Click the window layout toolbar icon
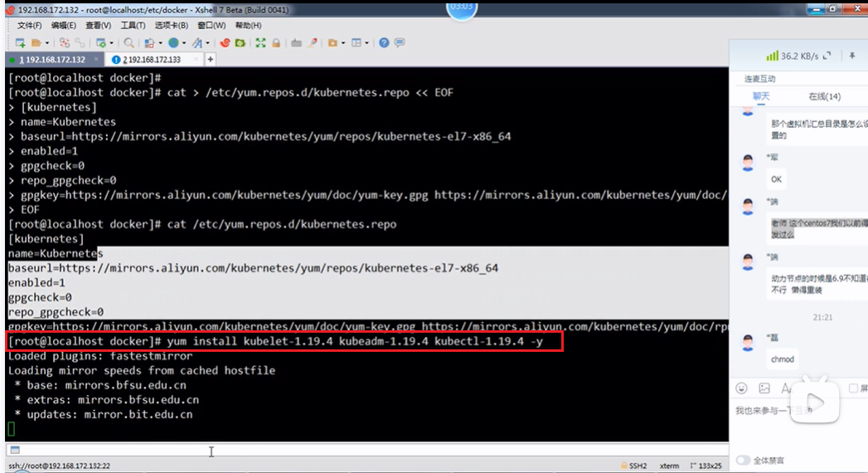This screenshot has height=473, width=868. (x=356, y=42)
